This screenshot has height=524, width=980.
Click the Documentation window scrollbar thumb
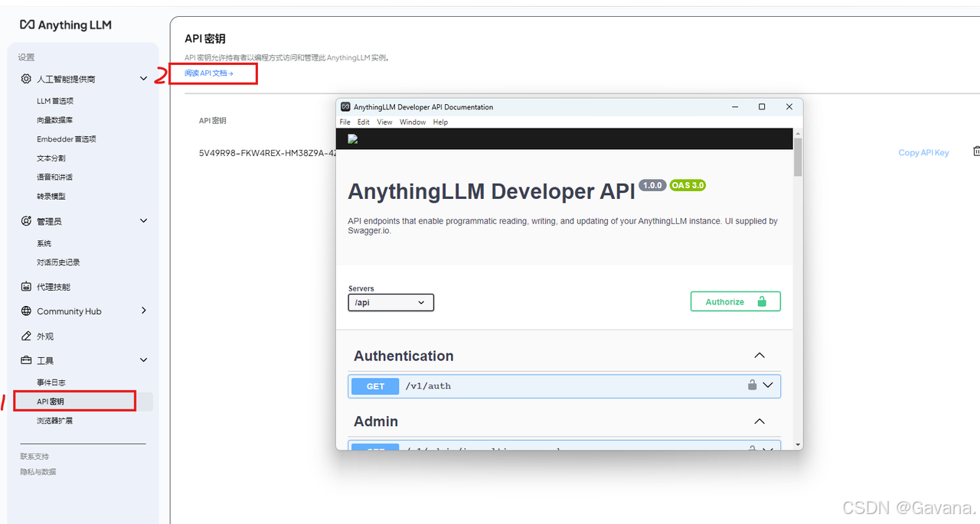point(798,157)
